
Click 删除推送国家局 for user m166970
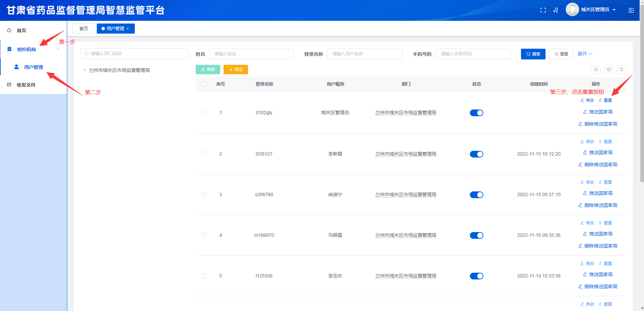[598, 246]
